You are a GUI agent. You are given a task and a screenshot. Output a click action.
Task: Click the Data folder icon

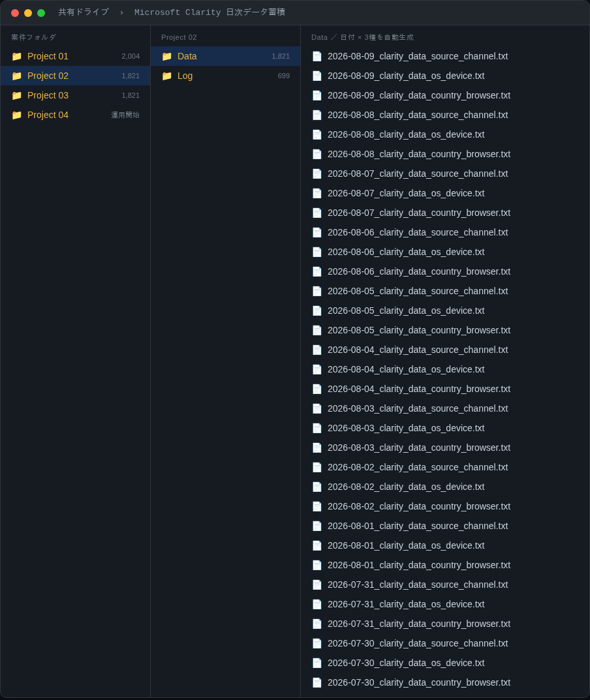(x=166, y=56)
